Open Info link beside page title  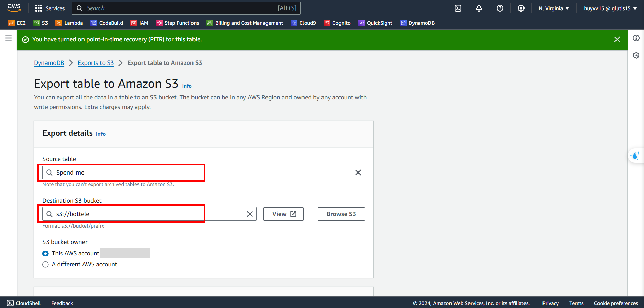point(187,86)
